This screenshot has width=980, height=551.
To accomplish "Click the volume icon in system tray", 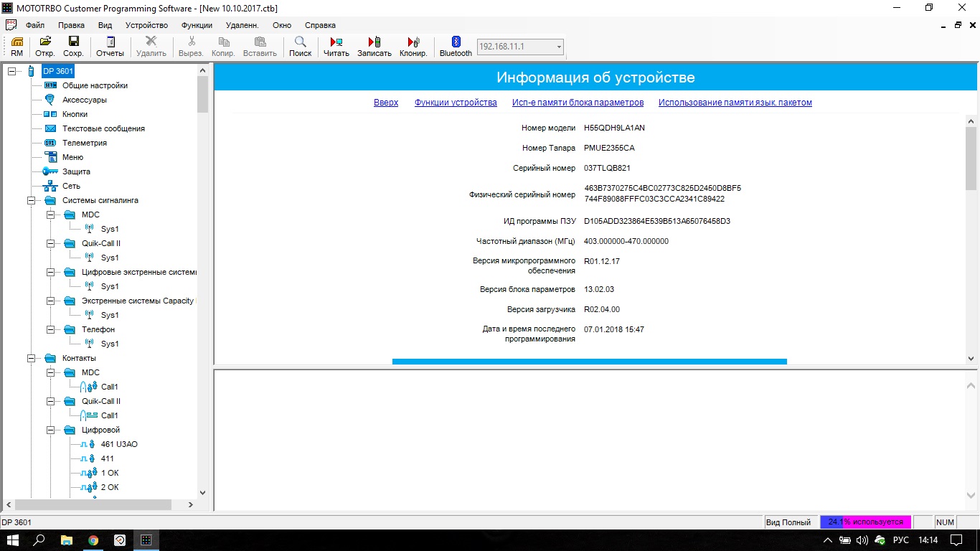I will coord(862,540).
